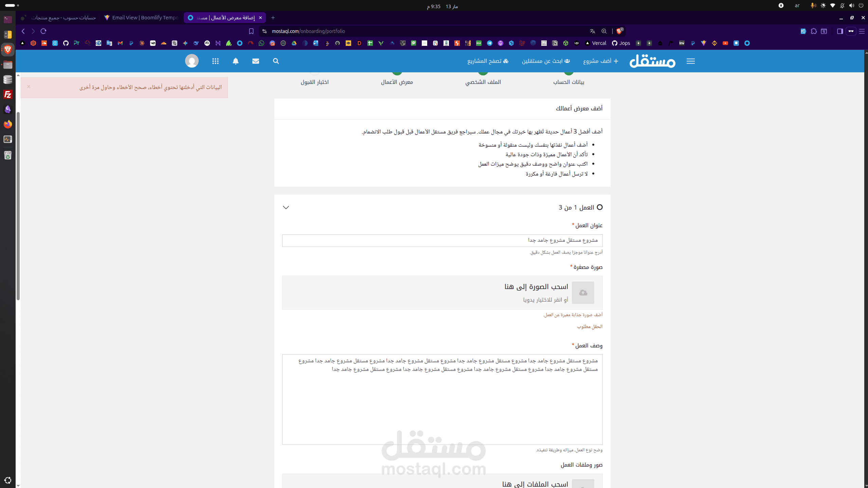Viewport: 868px width, 488px height.
Task: Open the browser extensions puzzle icon
Action: (814, 31)
